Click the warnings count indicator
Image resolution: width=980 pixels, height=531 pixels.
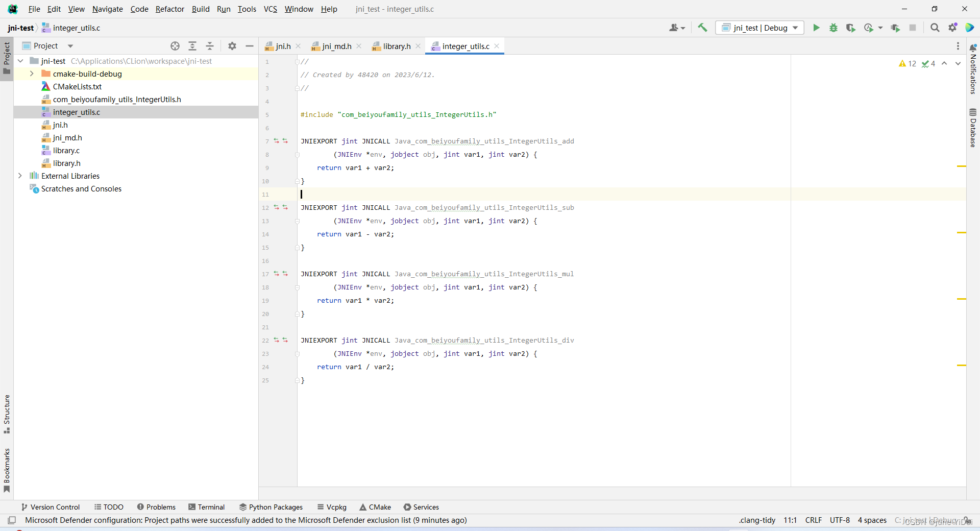point(908,63)
